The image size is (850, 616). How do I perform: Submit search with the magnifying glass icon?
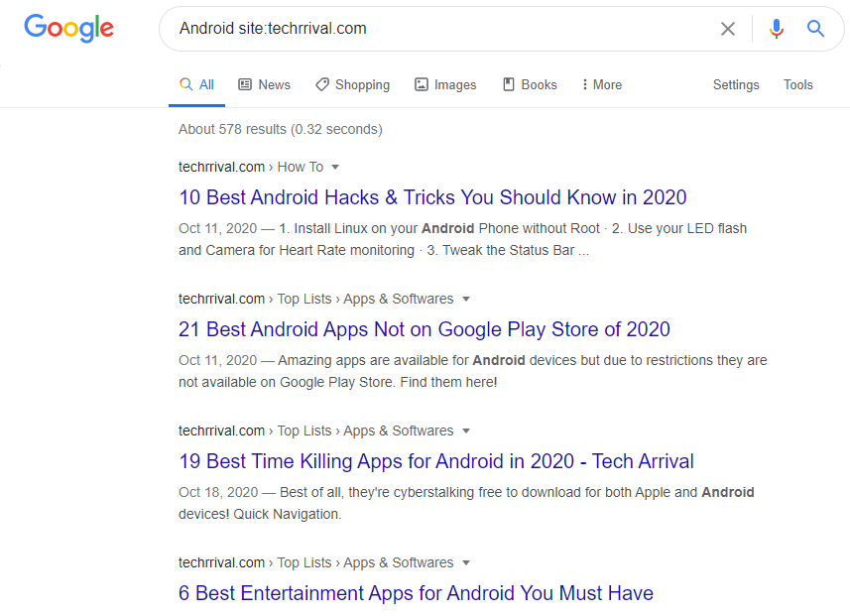815,28
